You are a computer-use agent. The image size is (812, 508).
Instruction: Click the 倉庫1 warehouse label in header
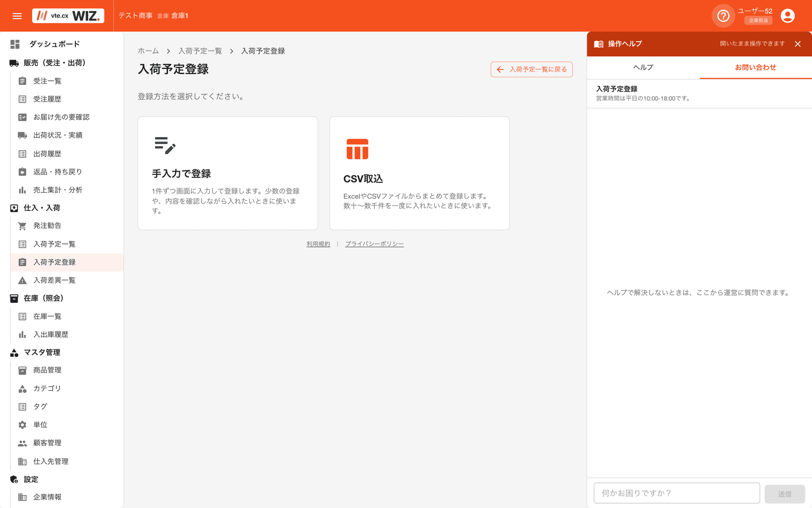[x=180, y=16]
